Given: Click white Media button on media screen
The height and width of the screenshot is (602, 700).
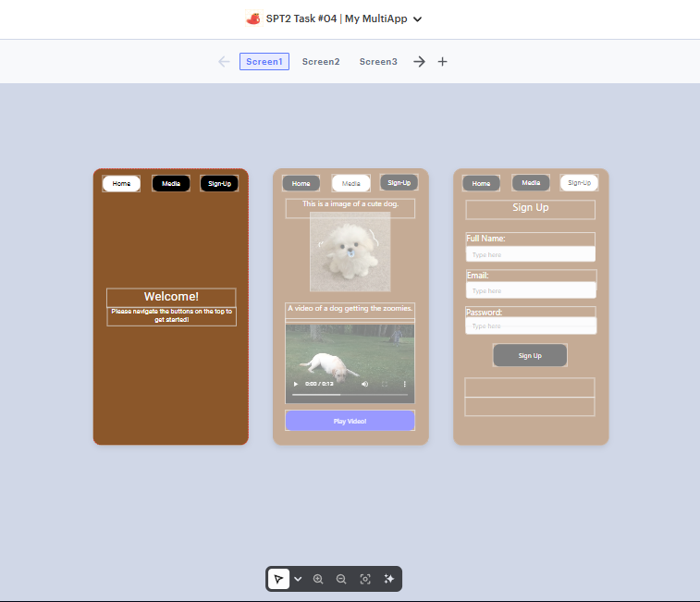Looking at the screenshot, I should (x=350, y=183).
